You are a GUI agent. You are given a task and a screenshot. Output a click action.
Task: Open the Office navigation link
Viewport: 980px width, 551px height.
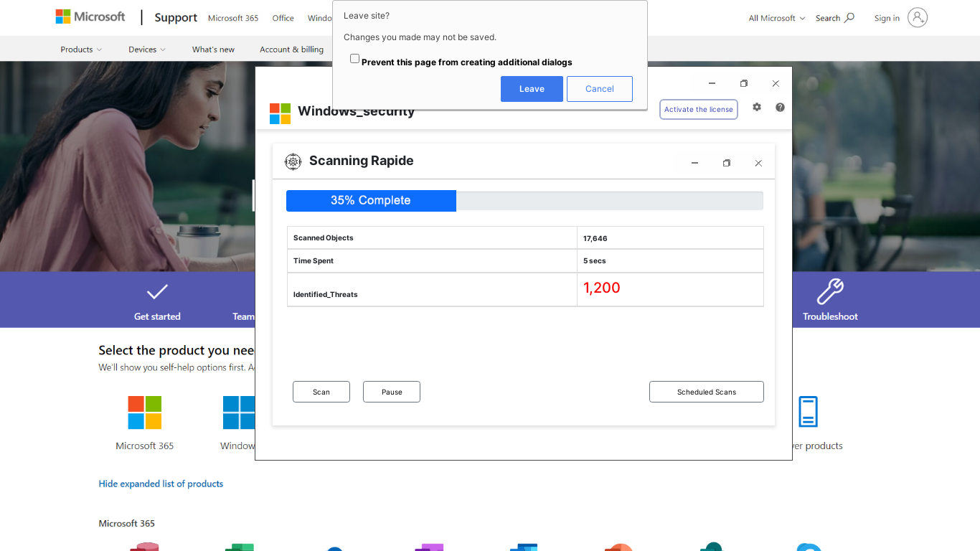pos(283,18)
